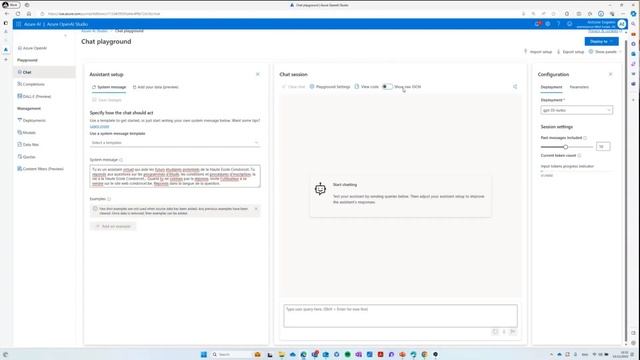Open Playground Settings in Chat session
Screen dimensions: 640x360
coord(329,87)
